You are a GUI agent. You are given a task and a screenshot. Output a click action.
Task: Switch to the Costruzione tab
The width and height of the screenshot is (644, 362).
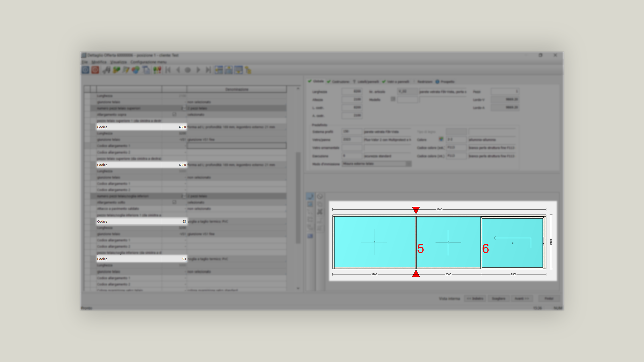pyautogui.click(x=338, y=82)
